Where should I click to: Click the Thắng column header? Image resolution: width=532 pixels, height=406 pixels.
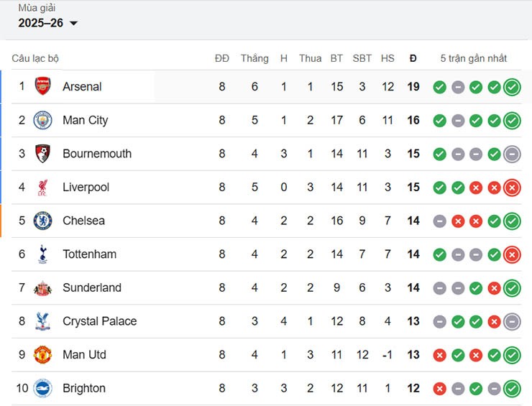(254, 58)
